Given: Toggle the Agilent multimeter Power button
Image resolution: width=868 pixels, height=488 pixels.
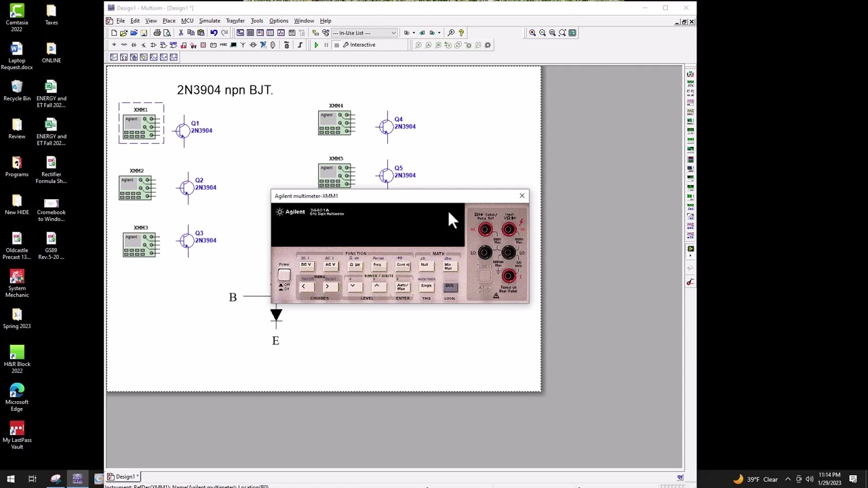Looking at the screenshot, I should pyautogui.click(x=284, y=274).
